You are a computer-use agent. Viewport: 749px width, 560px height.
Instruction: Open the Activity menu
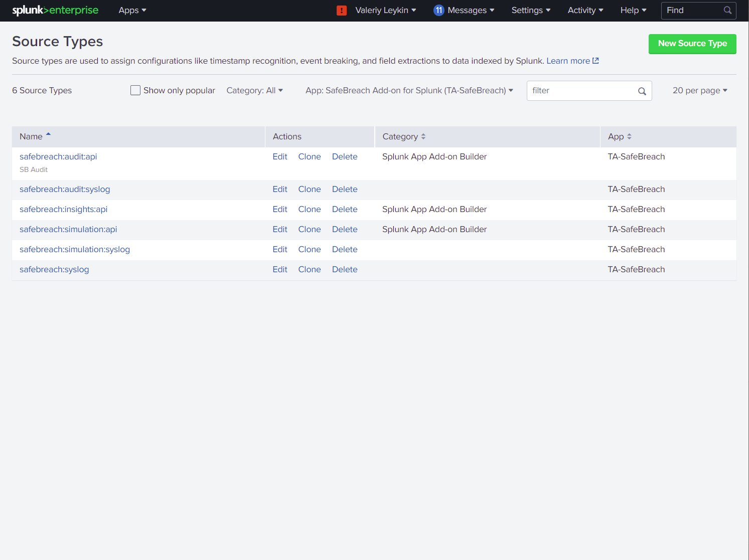point(585,10)
